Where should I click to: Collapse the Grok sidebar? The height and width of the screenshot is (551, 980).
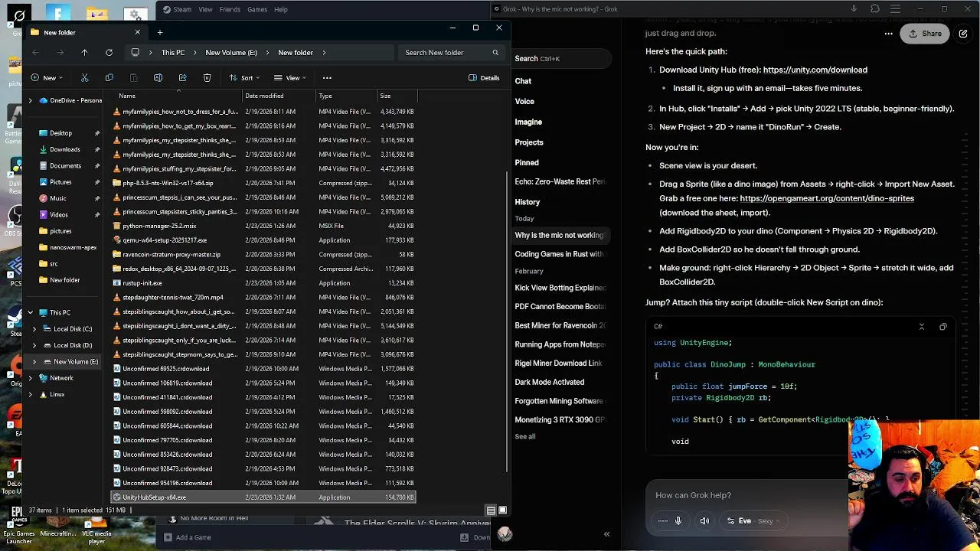point(606,534)
